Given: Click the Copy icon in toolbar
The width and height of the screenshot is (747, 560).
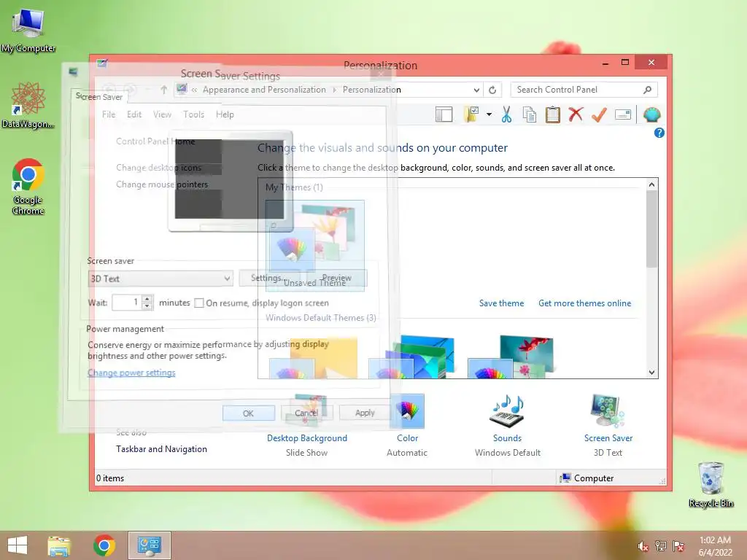Looking at the screenshot, I should pyautogui.click(x=530, y=114).
